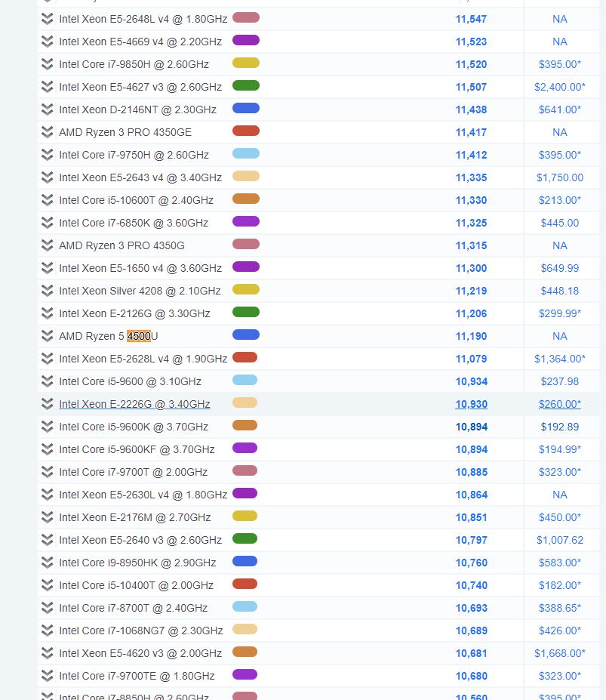The image size is (606, 700).
Task: Expand details for Intel Xeon E5-4669 v4
Action: (47, 42)
